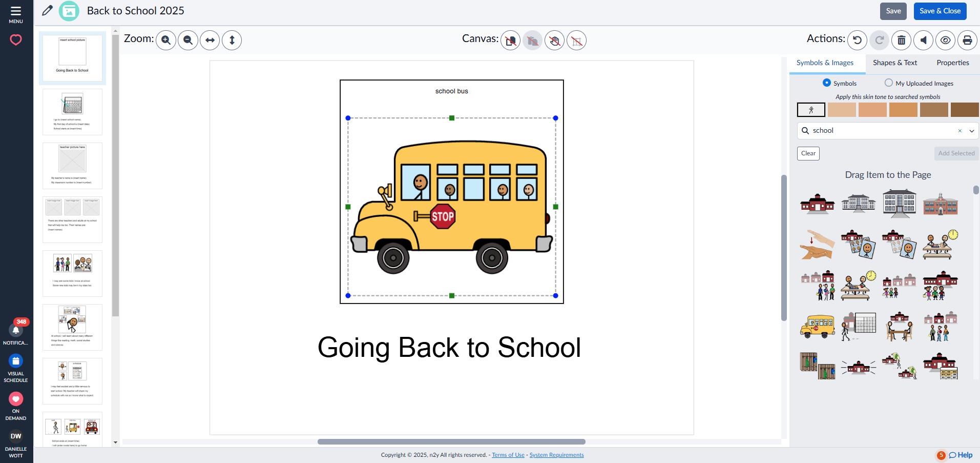Click the Save & Close button
The width and height of the screenshot is (980, 463).
pyautogui.click(x=940, y=11)
